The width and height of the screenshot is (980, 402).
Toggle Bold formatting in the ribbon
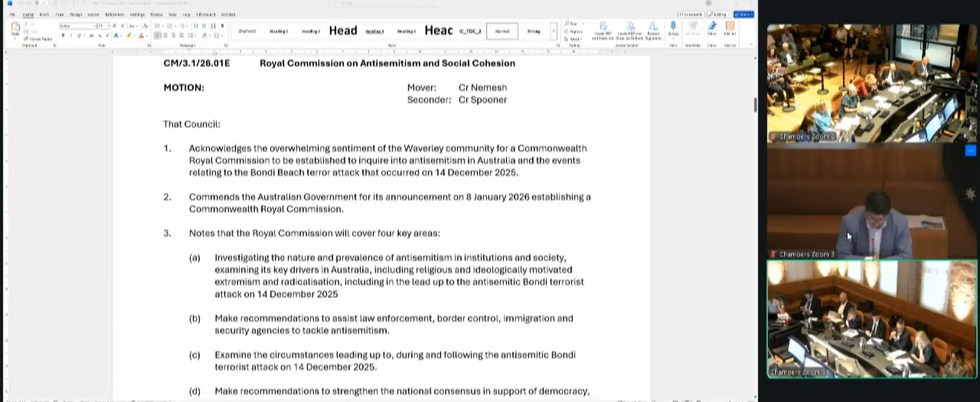pyautogui.click(x=63, y=36)
